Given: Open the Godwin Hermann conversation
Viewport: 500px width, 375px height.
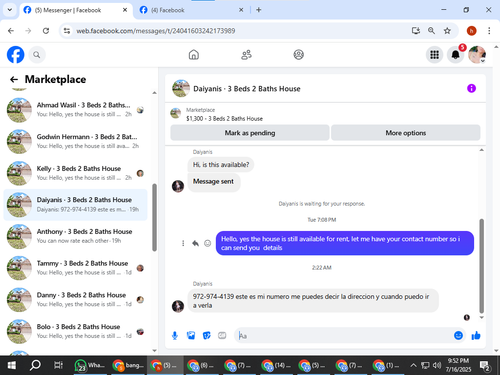Looking at the screenshot, I should 75,141.
